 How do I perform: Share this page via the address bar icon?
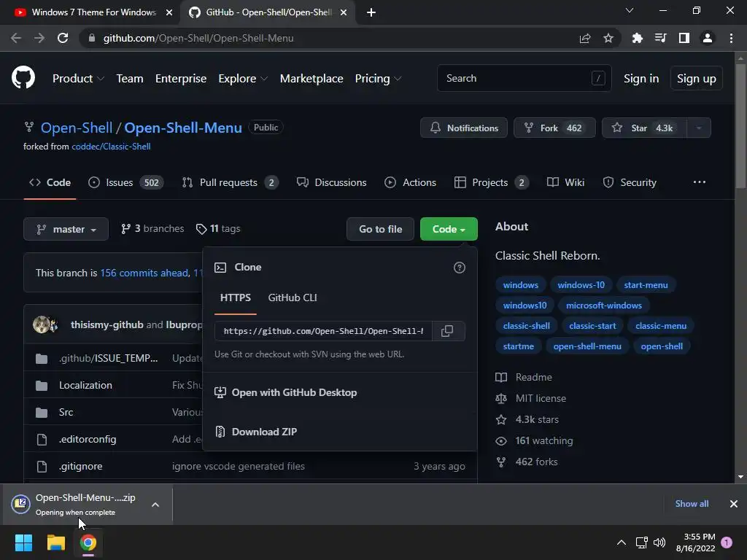[x=585, y=38]
